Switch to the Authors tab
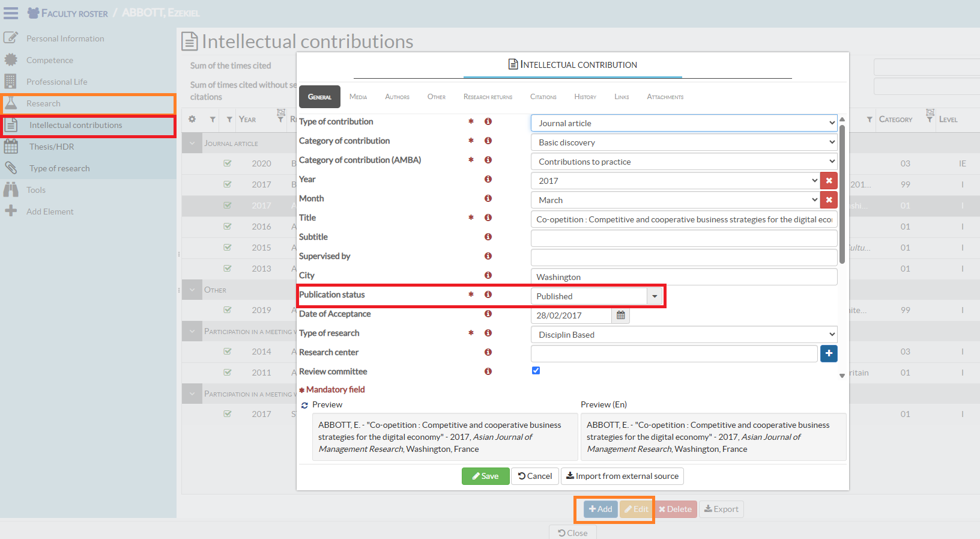 [x=397, y=97]
